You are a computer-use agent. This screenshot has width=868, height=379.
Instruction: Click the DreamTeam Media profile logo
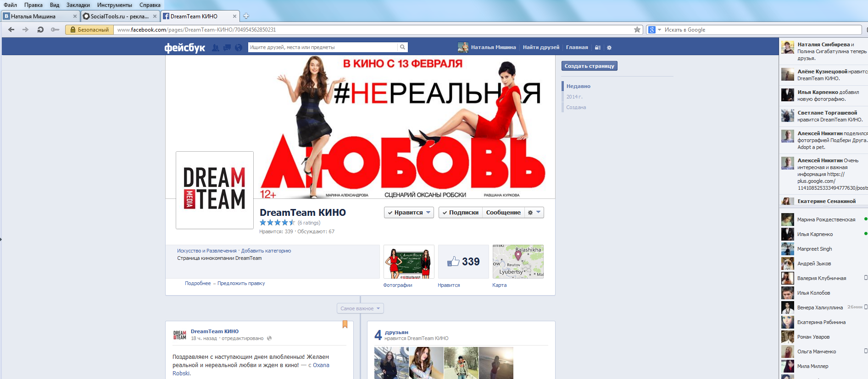(215, 190)
